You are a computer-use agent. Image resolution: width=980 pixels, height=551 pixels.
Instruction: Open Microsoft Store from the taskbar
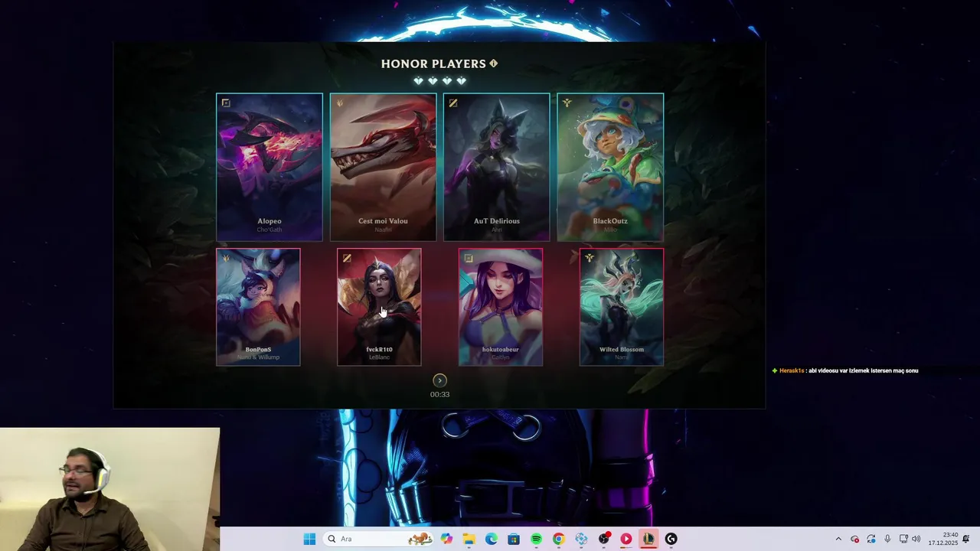coord(514,539)
